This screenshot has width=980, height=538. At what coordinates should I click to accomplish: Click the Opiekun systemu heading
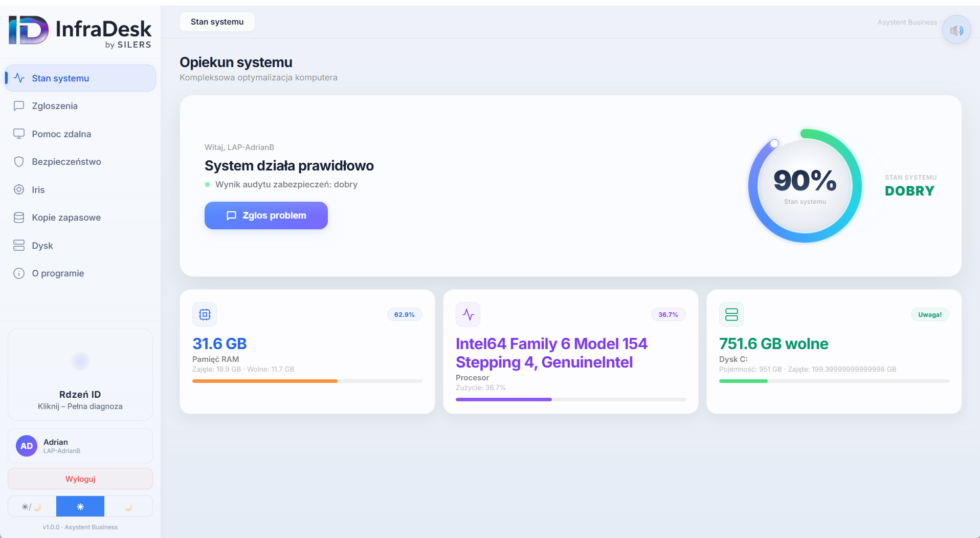click(x=236, y=62)
